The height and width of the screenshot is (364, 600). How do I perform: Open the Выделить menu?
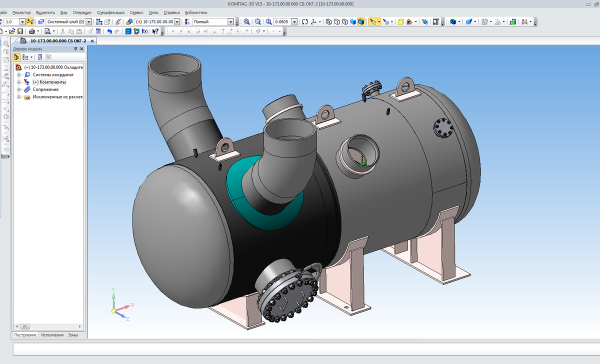[x=45, y=12]
